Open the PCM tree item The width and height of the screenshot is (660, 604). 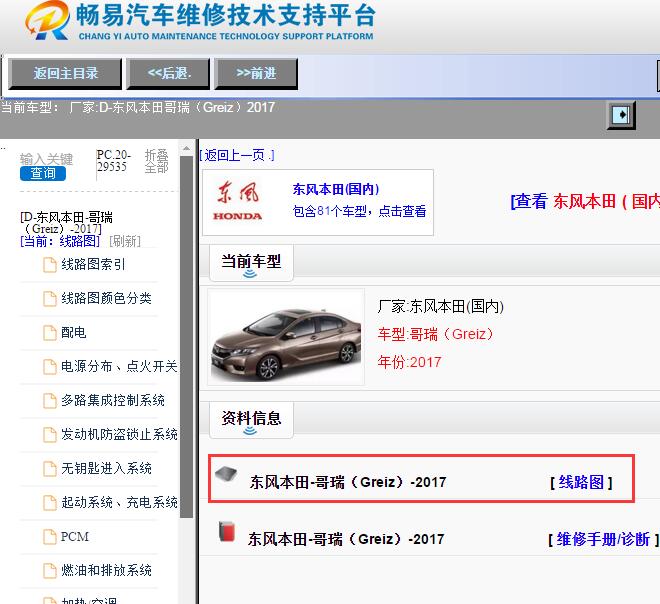(75, 537)
